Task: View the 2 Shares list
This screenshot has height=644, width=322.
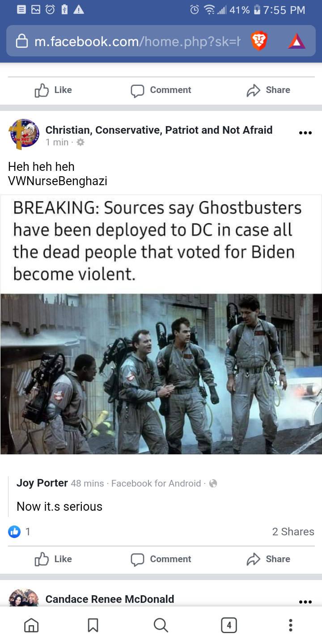Action: (293, 531)
